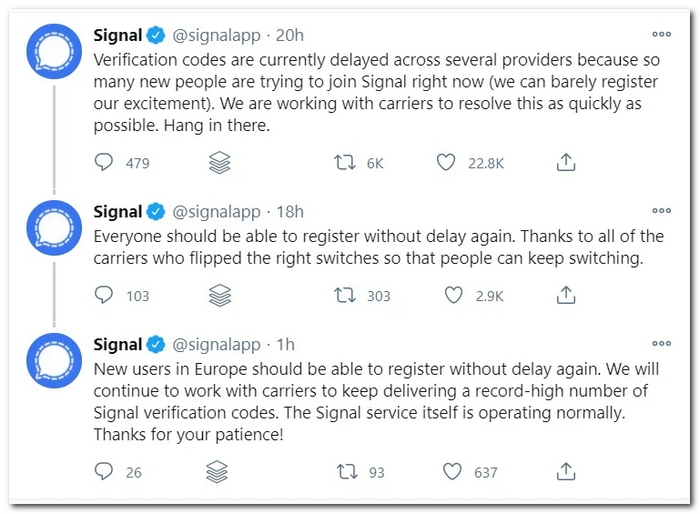This screenshot has width=700, height=514.
Task: Click Signal avatar on the 1h tweet
Action: [x=51, y=363]
